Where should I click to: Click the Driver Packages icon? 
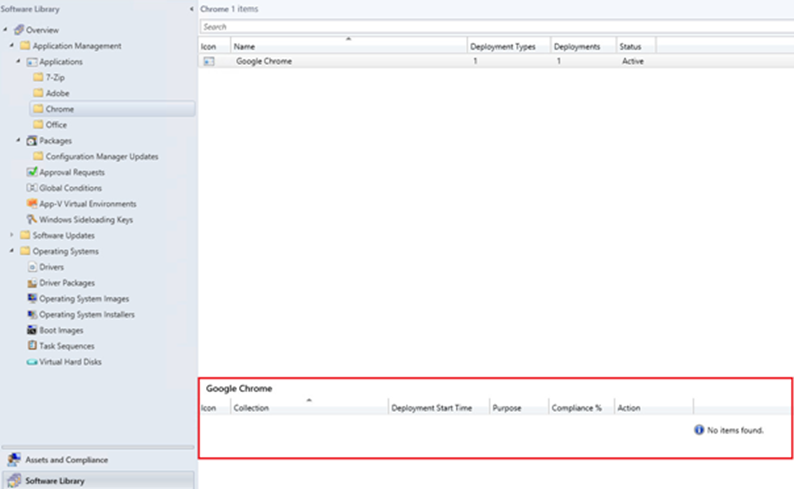click(32, 282)
